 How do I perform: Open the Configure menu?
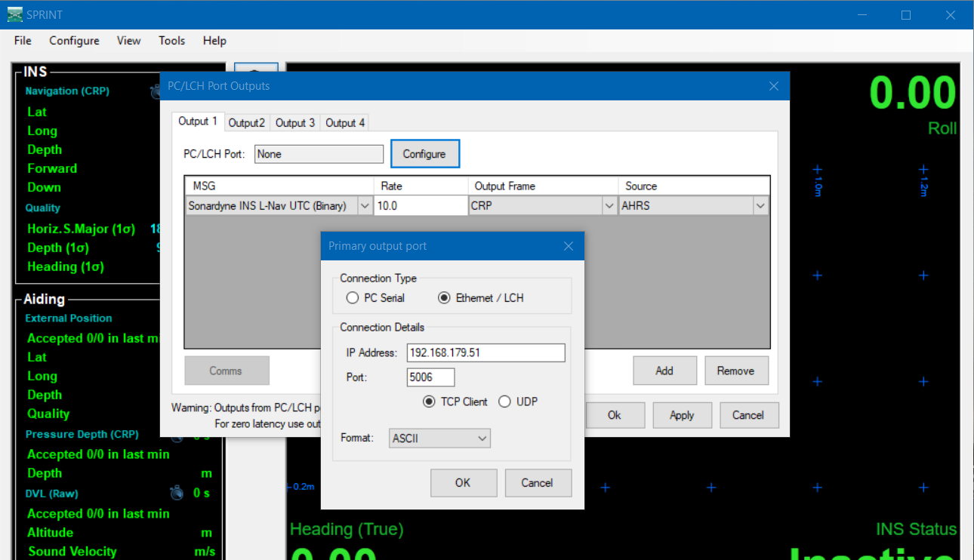point(74,41)
